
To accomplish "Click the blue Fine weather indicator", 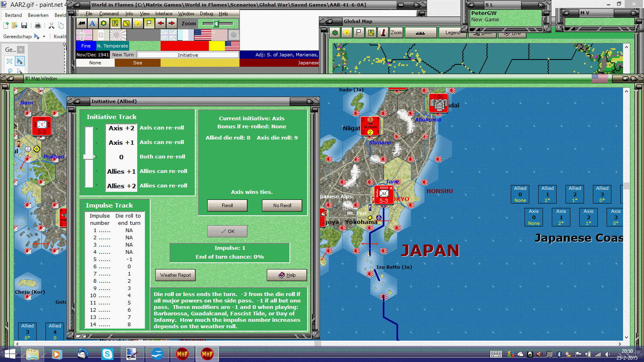I will tap(86, 46).
